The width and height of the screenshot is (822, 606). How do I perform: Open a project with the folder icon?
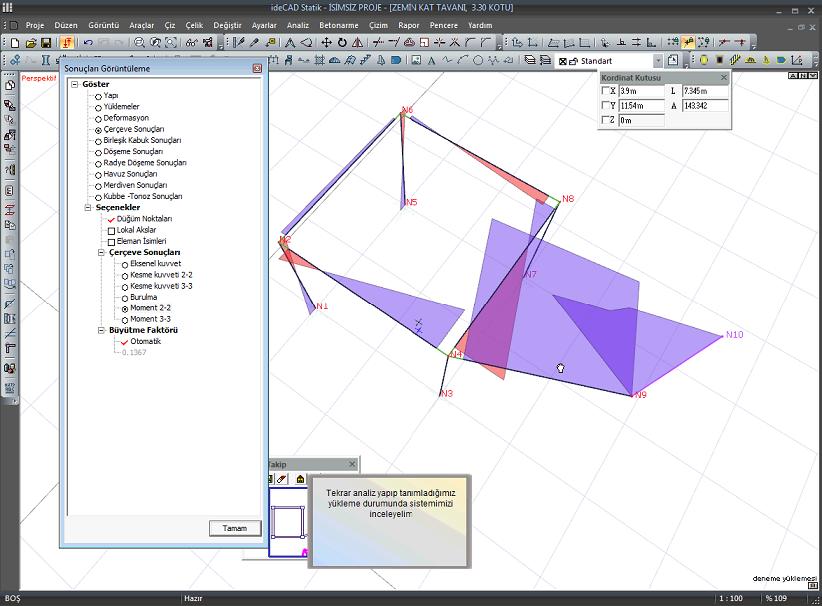[x=30, y=43]
